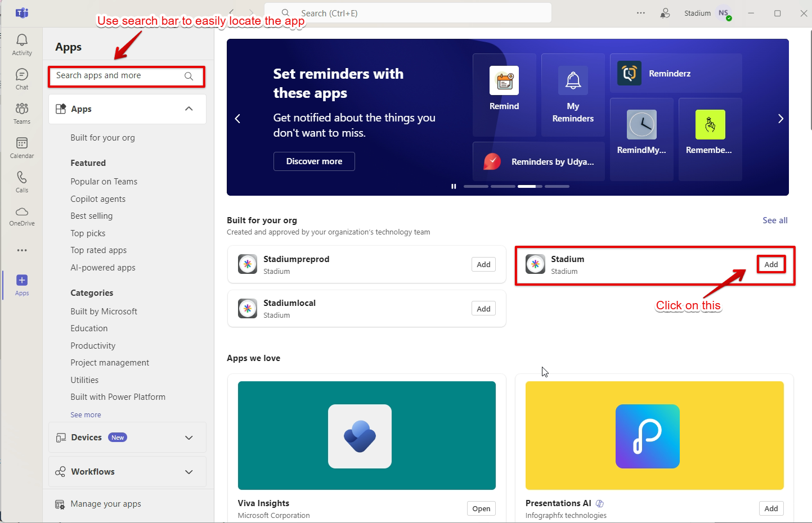
Task: Open Chat in the left rail
Action: click(22, 79)
